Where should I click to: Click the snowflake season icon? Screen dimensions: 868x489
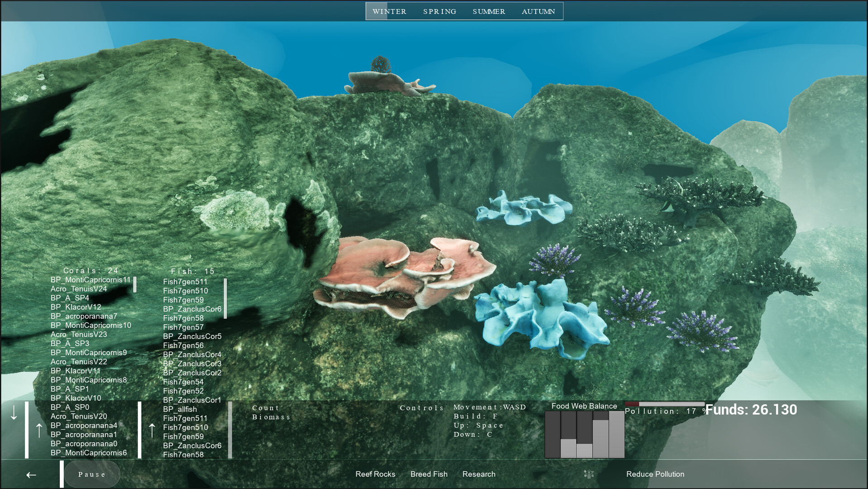coord(589,474)
